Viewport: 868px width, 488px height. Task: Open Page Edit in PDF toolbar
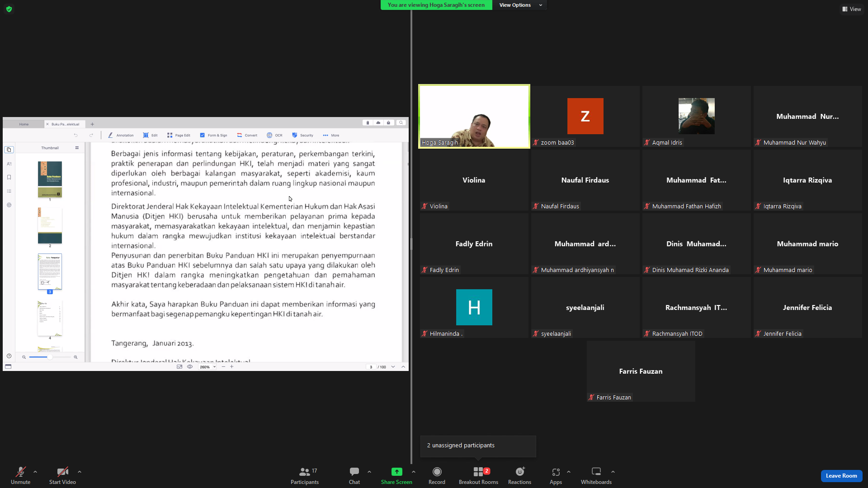point(179,135)
